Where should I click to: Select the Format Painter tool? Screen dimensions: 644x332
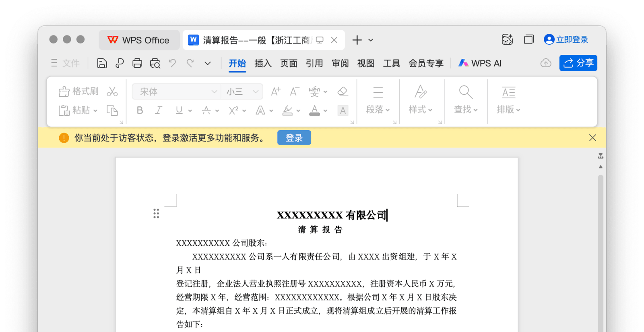[x=78, y=91]
